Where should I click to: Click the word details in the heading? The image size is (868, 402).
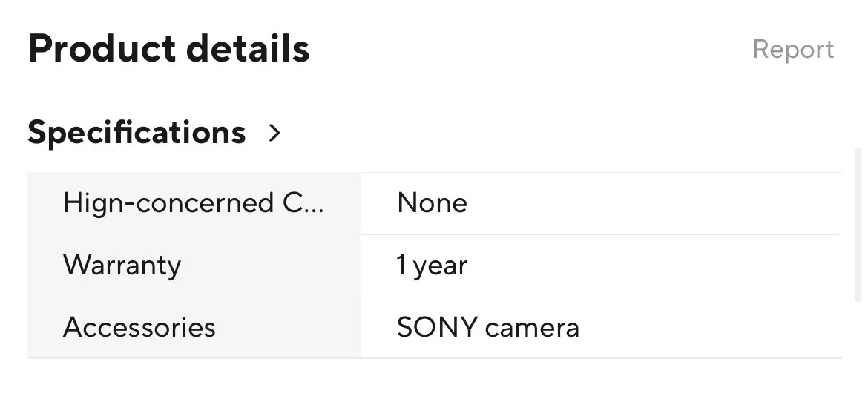pyautogui.click(x=248, y=49)
